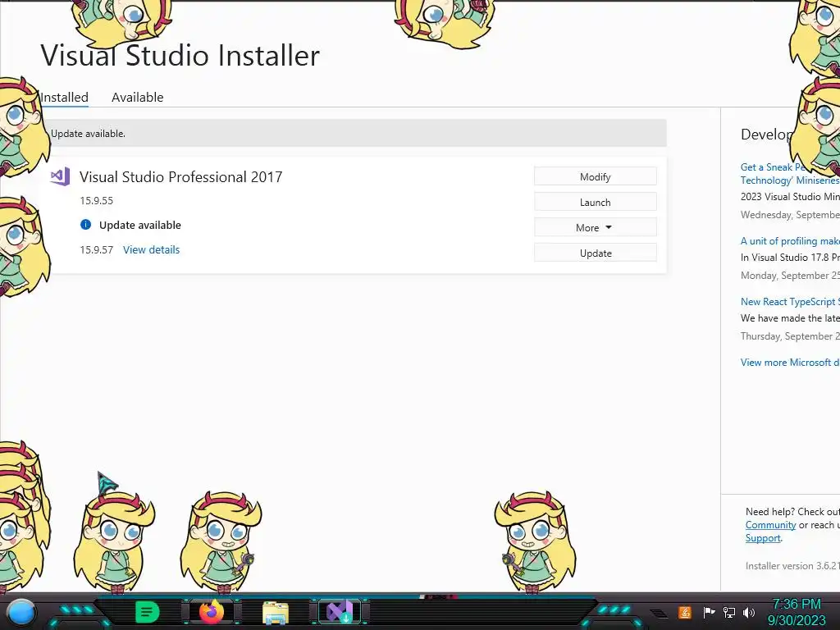Viewport: 840px width, 630px height.
Task: Click the Update button
Action: [x=596, y=253]
